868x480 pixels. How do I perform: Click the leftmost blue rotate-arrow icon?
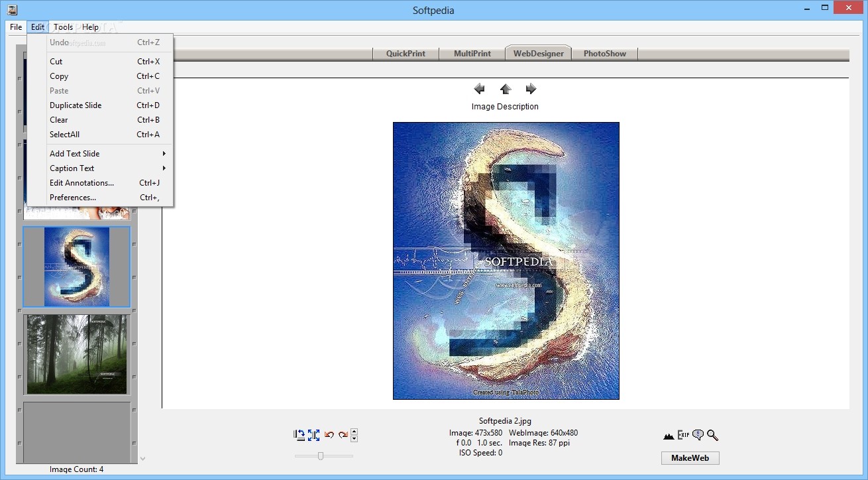(299, 435)
